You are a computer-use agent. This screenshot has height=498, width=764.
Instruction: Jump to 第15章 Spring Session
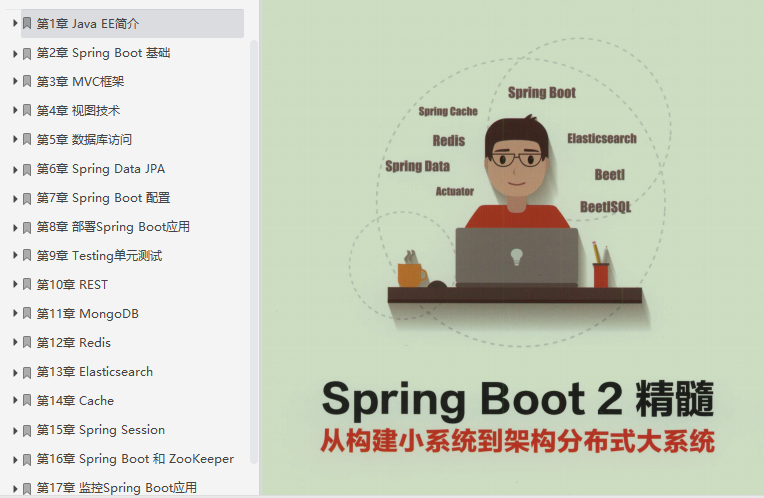[101, 429]
